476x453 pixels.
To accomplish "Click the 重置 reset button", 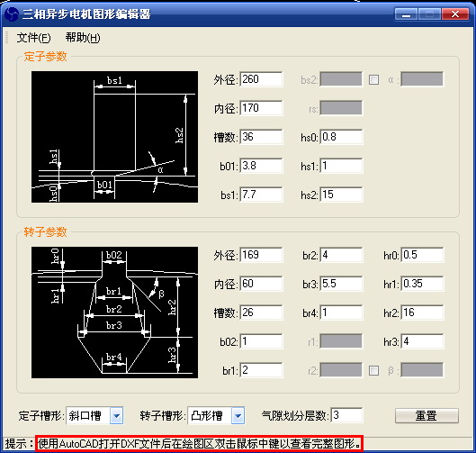I will pyautogui.click(x=427, y=415).
